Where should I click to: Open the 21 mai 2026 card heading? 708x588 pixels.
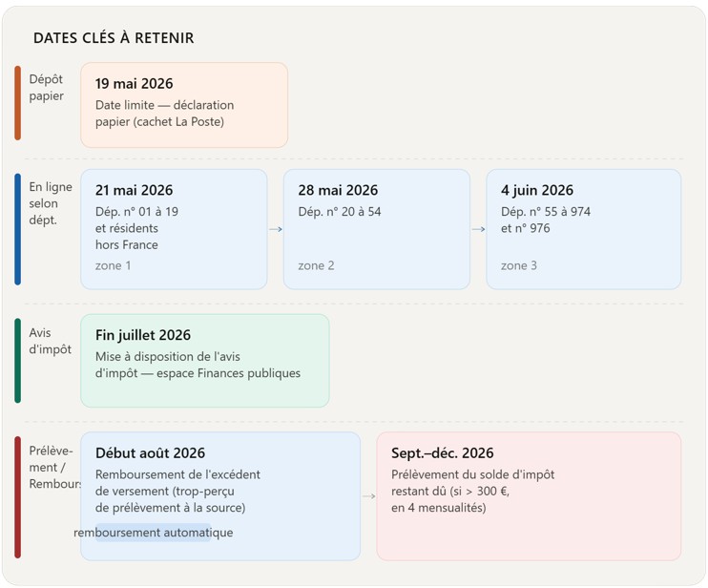pyautogui.click(x=134, y=190)
